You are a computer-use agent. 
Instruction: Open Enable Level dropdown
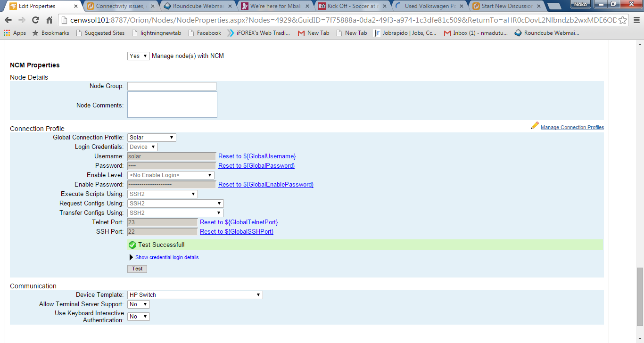pyautogui.click(x=171, y=175)
